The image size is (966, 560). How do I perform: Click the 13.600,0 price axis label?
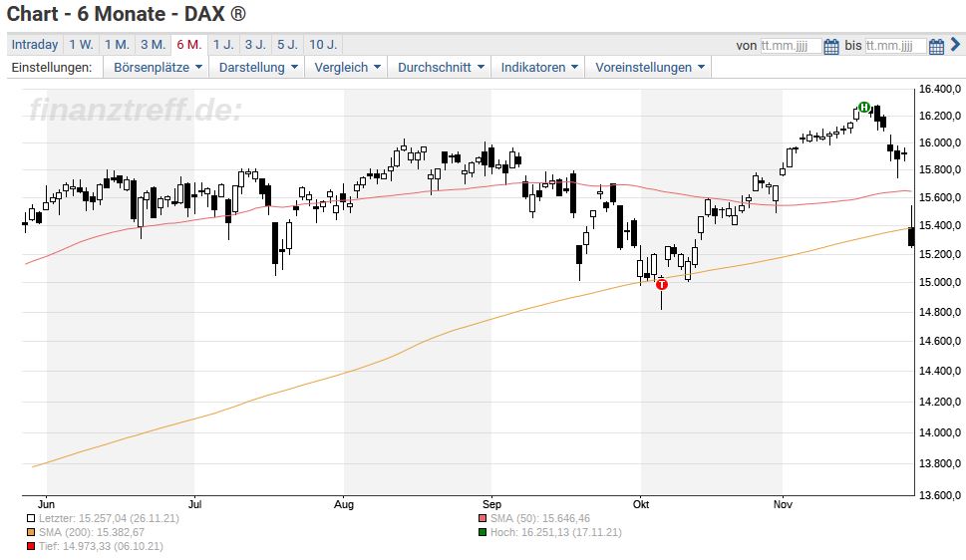tap(939, 495)
